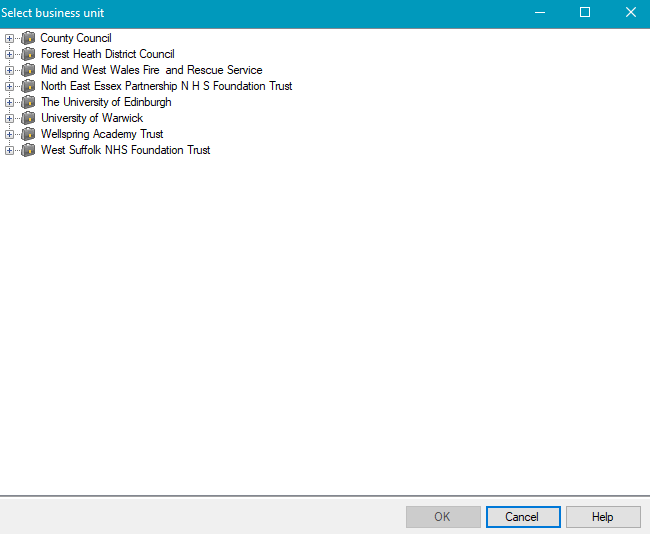This screenshot has width=650, height=534.
Task: Expand the University of Warwick node
Action: click(x=9, y=119)
